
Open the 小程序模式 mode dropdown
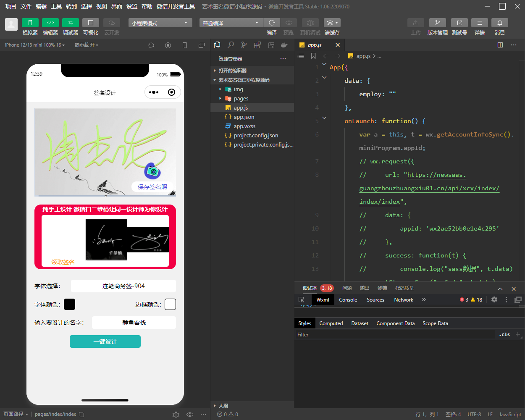pyautogui.click(x=160, y=23)
